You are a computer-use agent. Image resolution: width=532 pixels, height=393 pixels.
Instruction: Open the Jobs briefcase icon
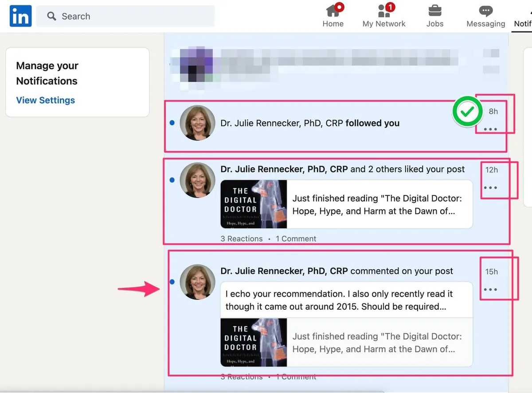(434, 11)
